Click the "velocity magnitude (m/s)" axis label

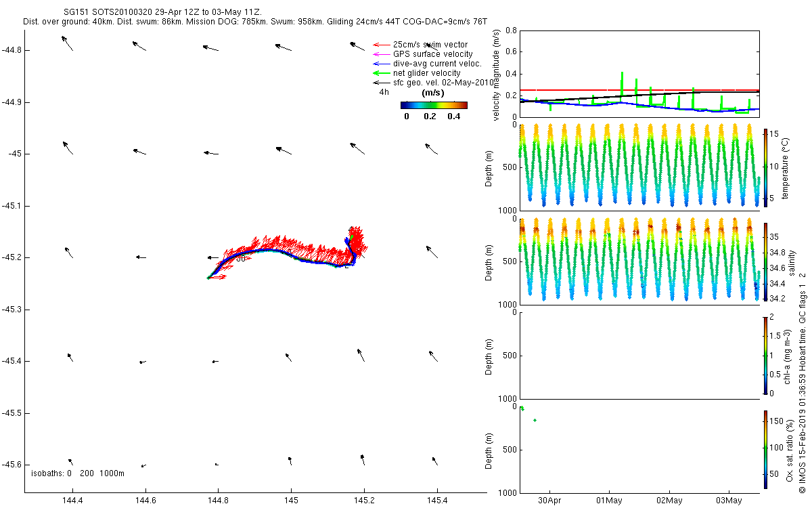coord(497,75)
